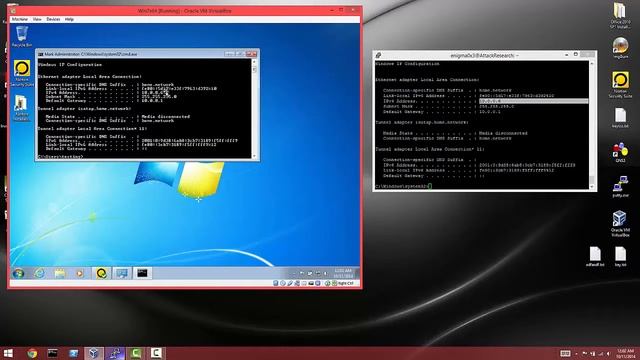Image resolution: width=640 pixels, height=360 pixels.
Task: Select the GNS3 shortcut on host desktop
Action: point(620,153)
